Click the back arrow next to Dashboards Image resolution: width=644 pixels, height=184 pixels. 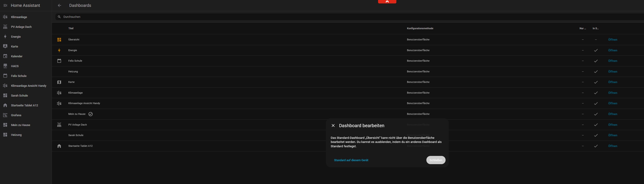(59, 5)
